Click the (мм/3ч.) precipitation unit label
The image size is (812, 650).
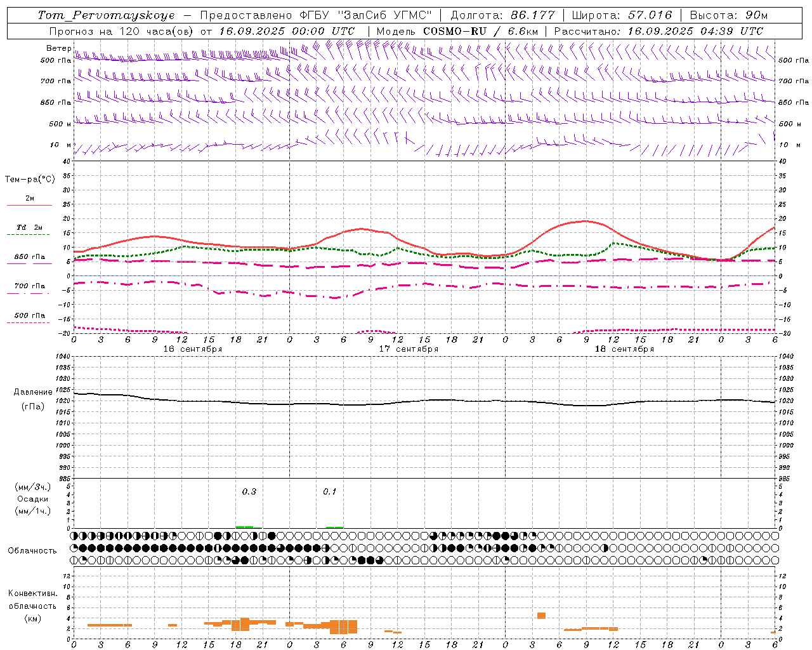32,487
